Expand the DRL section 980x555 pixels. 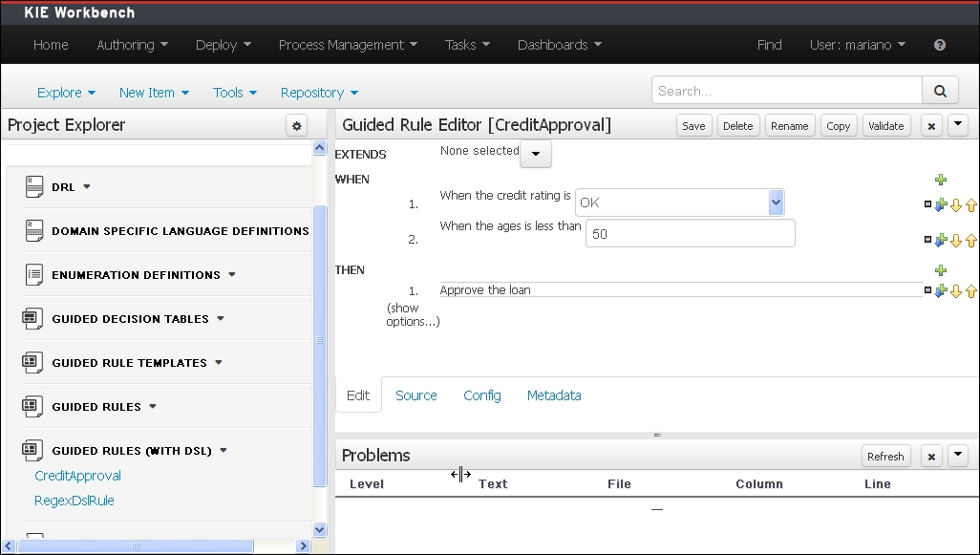coord(87,187)
